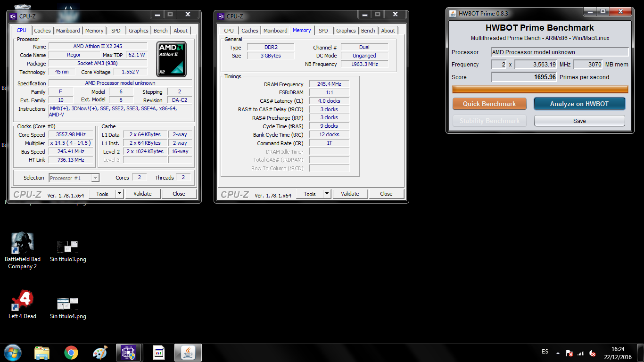The image size is (644, 362).
Task: Click Validate in the Memory-tab window
Action: click(350, 194)
